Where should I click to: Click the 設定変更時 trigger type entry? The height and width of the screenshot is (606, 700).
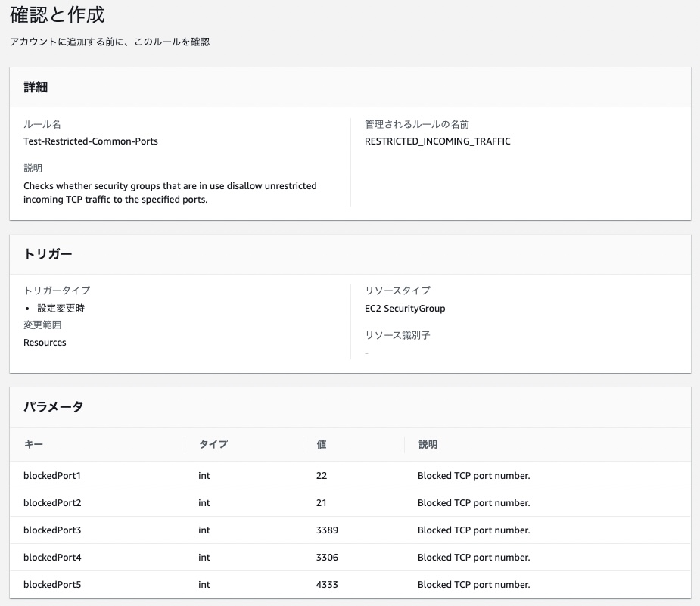[61, 309]
